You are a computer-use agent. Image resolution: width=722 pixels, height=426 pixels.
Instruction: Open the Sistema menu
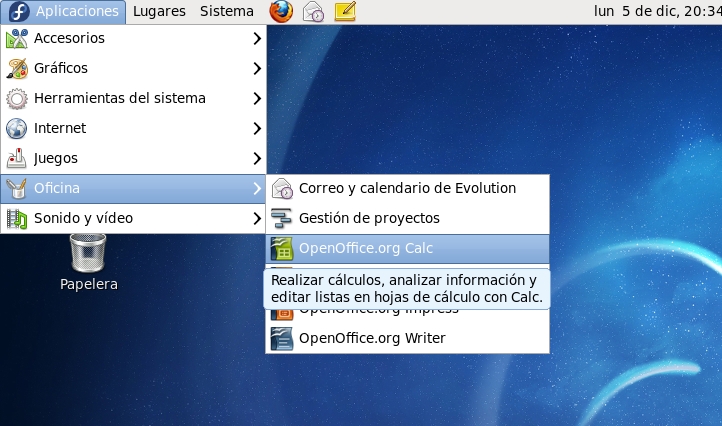pos(227,12)
